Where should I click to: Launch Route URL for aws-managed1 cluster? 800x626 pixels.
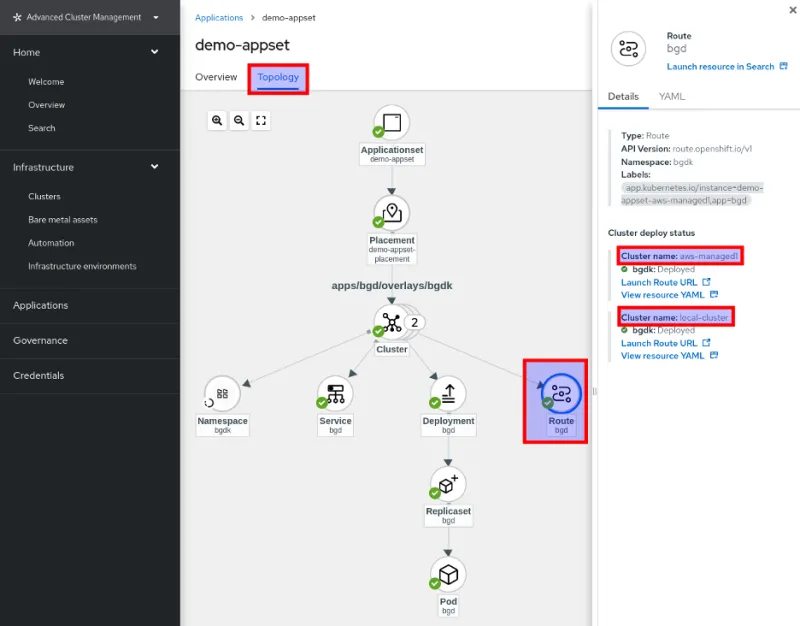coord(659,282)
